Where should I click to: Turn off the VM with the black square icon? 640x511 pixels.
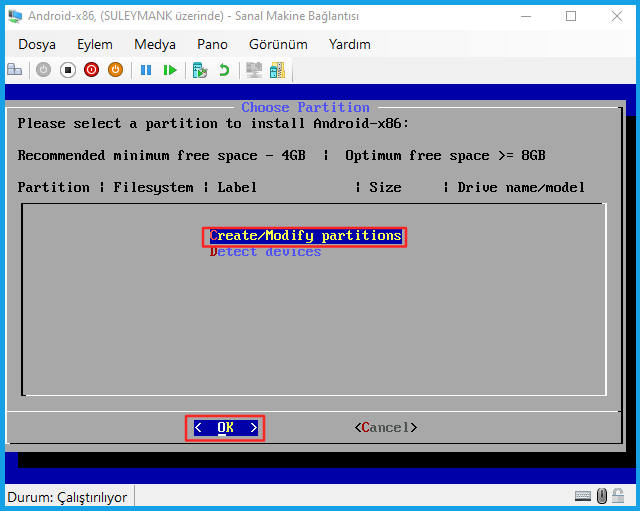pos(68,70)
